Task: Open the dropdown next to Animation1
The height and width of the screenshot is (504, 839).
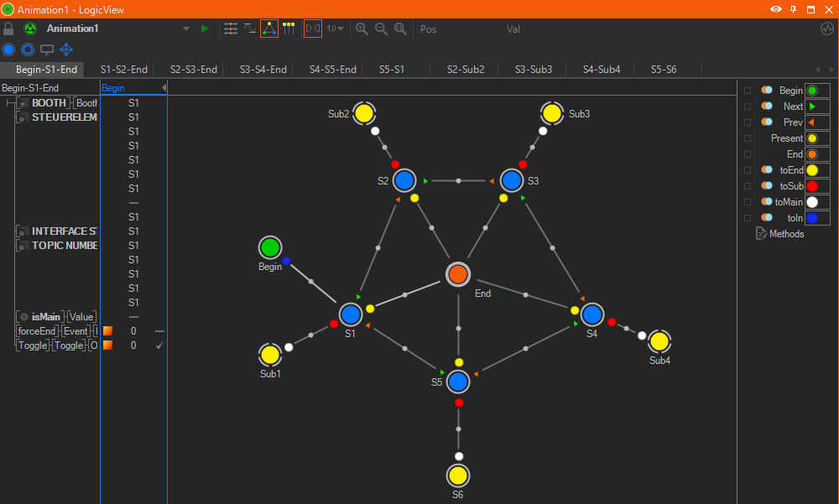Action: point(185,29)
